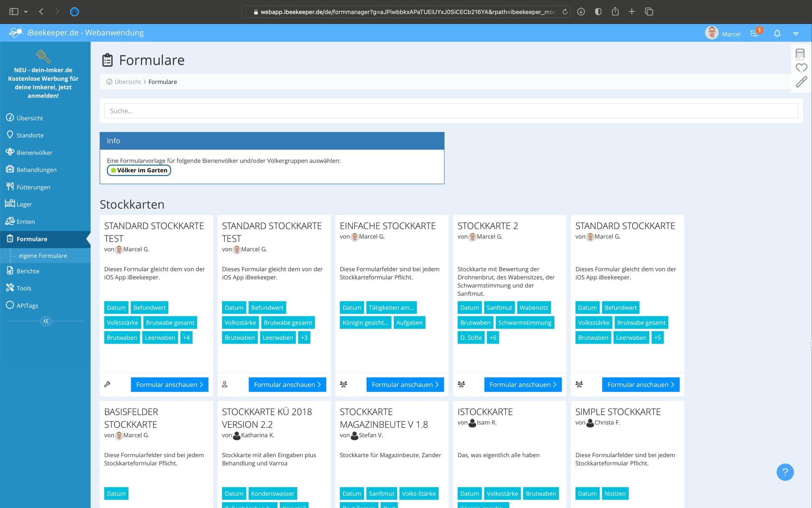Viewport: 812px width, 508px height.
Task: Expand the user menu caret in header
Action: coord(796,33)
